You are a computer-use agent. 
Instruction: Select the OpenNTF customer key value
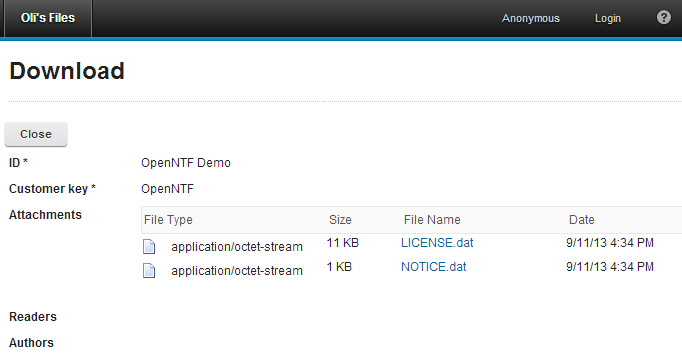(167, 189)
